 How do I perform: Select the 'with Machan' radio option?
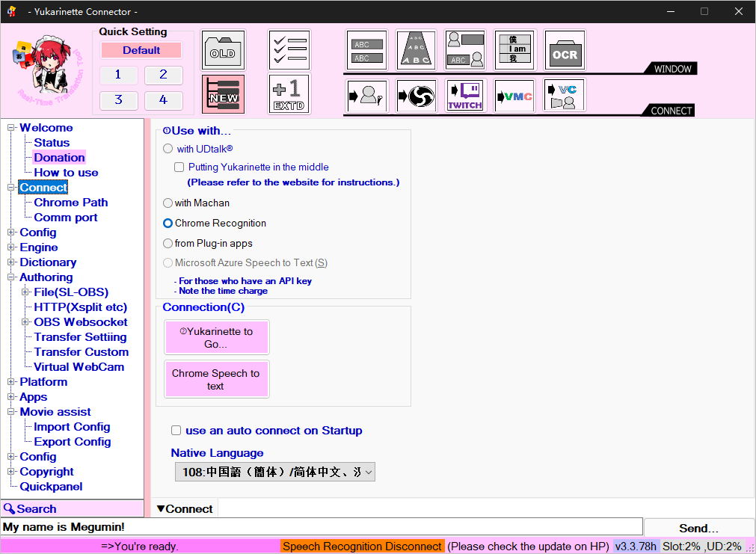tap(168, 203)
